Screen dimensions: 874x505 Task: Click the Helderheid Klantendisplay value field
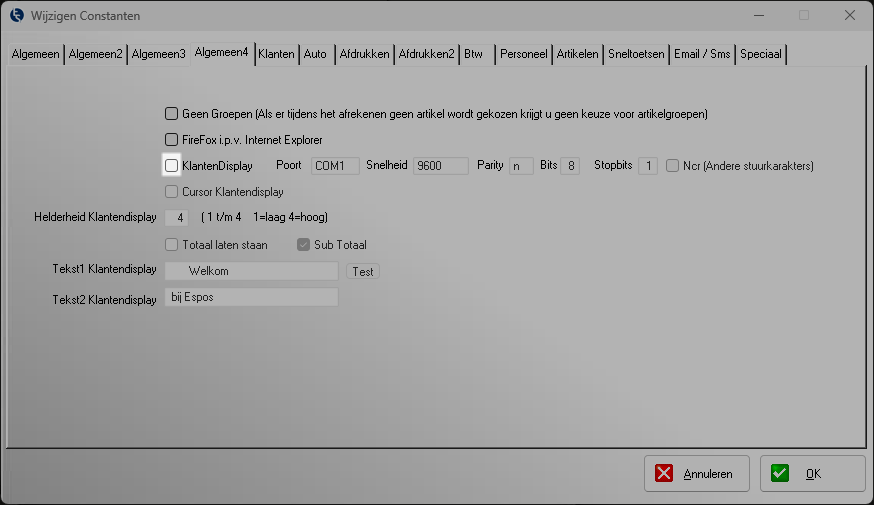point(176,218)
